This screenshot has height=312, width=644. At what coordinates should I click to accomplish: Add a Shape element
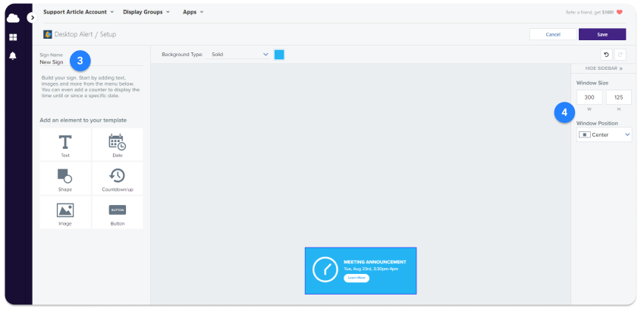coord(65,178)
